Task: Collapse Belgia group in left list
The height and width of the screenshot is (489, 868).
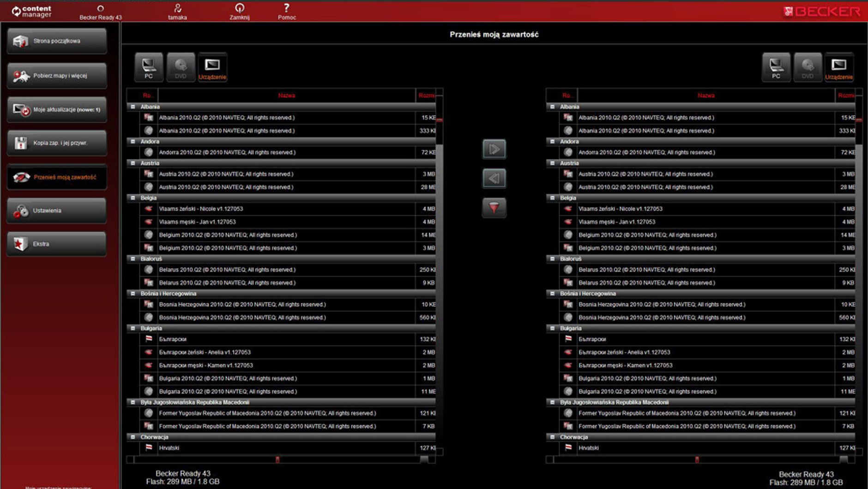Action: (133, 198)
